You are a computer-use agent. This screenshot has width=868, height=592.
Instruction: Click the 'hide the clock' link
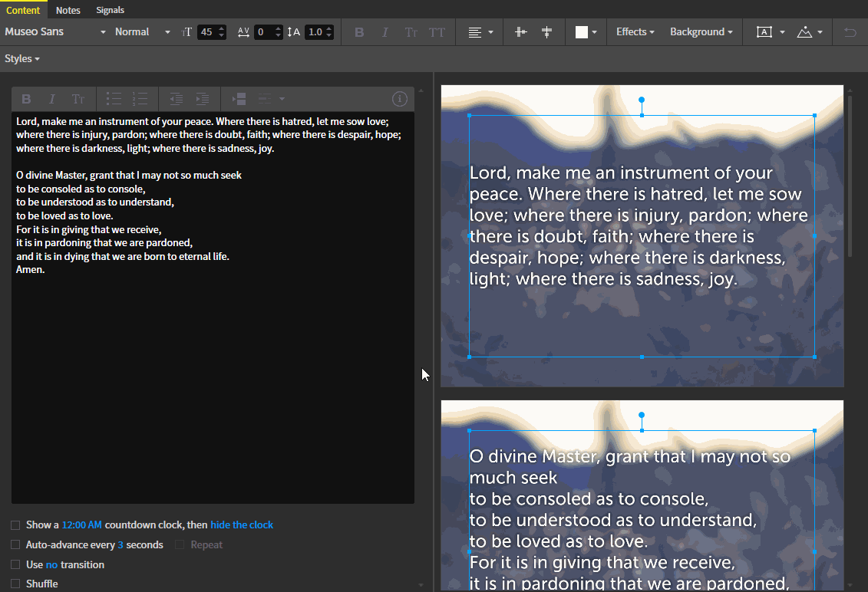point(241,525)
